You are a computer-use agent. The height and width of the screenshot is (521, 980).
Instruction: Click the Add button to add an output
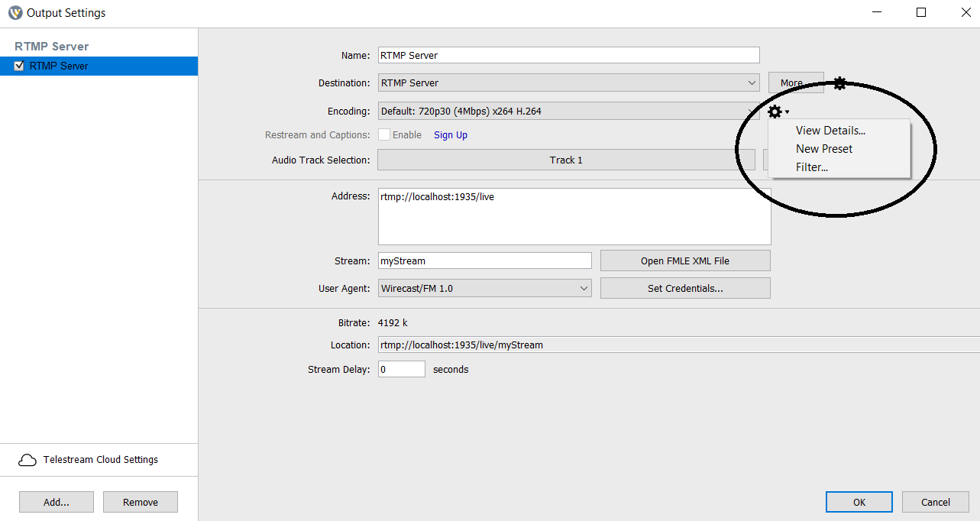[56, 502]
